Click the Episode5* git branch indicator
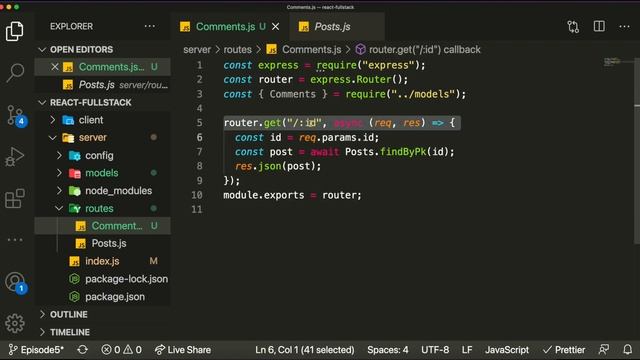 [x=36, y=350]
